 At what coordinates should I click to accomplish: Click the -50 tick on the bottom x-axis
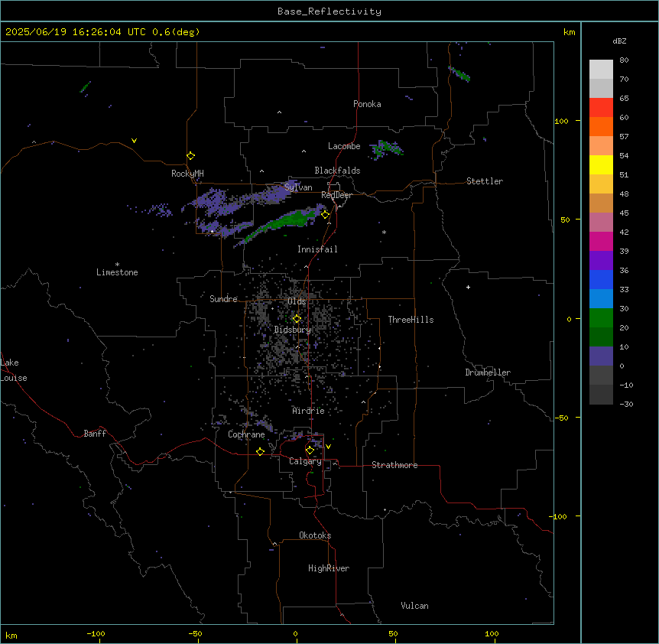coord(195,633)
